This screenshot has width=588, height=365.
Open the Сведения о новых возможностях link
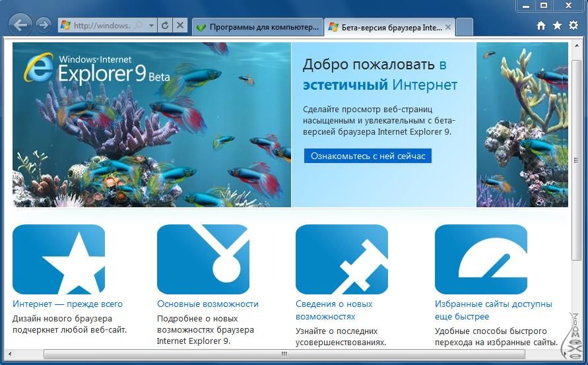(x=334, y=310)
